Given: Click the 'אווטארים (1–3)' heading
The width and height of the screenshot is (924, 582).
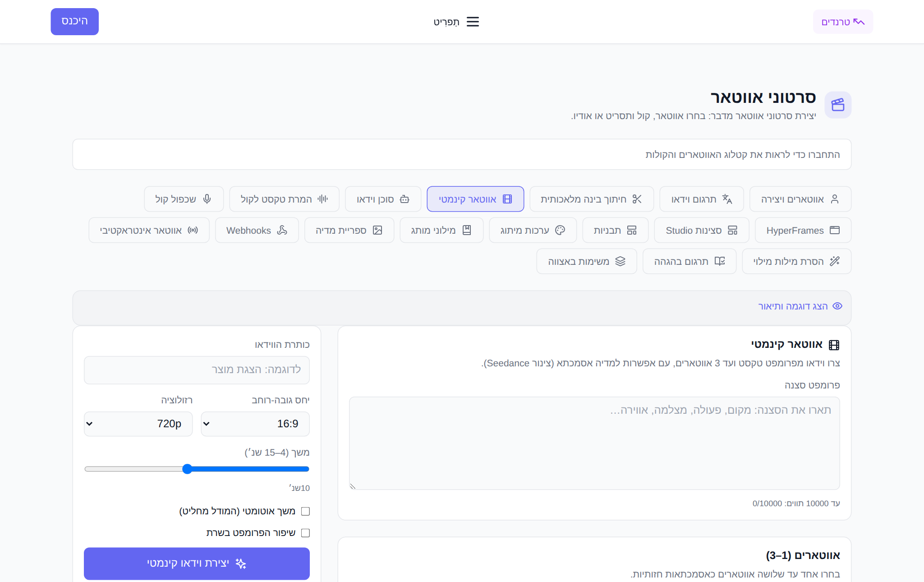Looking at the screenshot, I should click(x=803, y=555).
